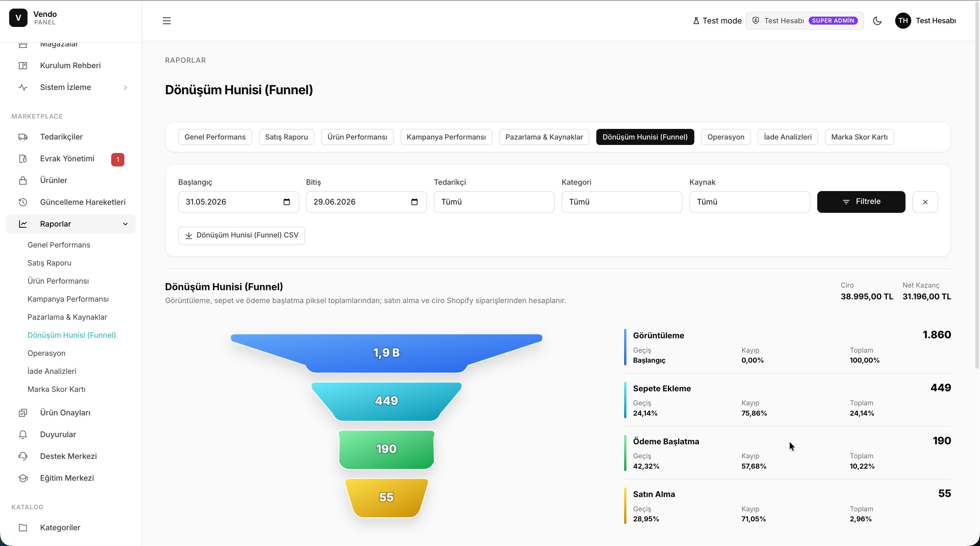Switch to İade Analizleri tab
The height and width of the screenshot is (546, 980).
pos(787,137)
